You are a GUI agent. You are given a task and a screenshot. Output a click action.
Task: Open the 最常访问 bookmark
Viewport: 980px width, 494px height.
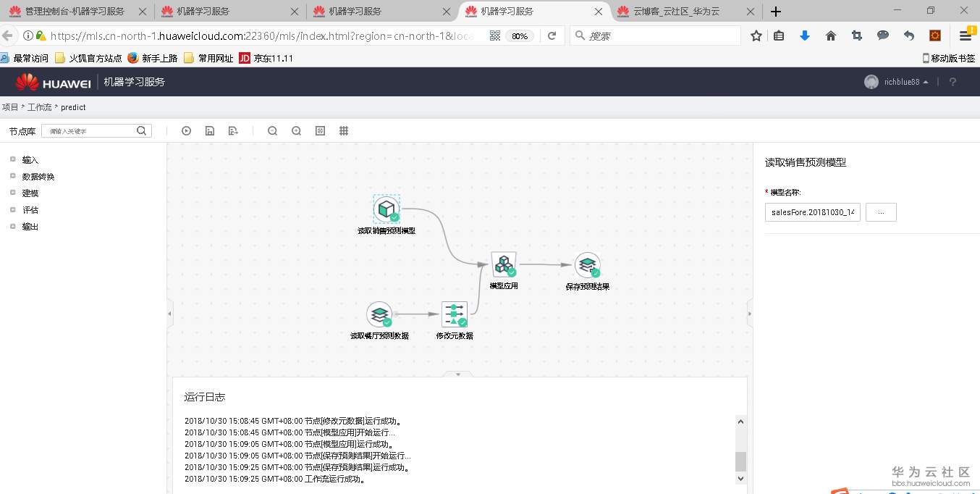pyautogui.click(x=25, y=58)
